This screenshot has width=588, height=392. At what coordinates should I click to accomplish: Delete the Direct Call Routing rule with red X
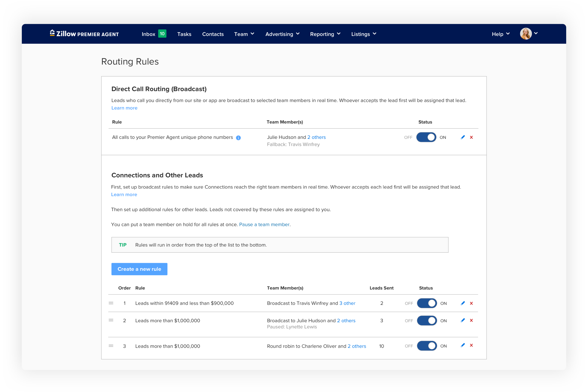click(471, 137)
